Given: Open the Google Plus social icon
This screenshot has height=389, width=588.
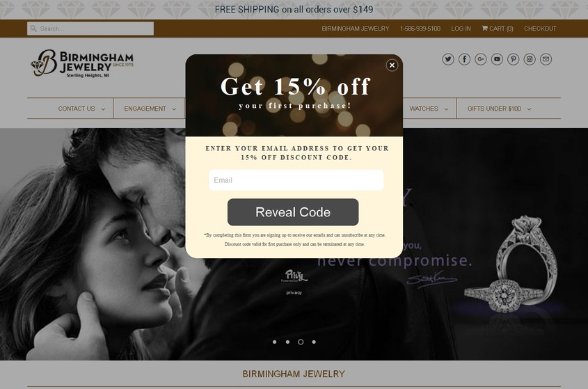Looking at the screenshot, I should [480, 59].
